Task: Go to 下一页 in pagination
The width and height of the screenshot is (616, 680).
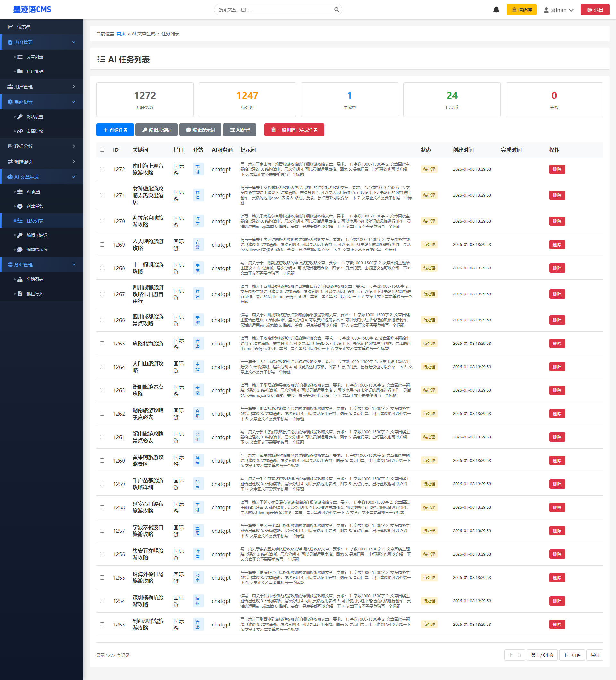Action: click(571, 655)
